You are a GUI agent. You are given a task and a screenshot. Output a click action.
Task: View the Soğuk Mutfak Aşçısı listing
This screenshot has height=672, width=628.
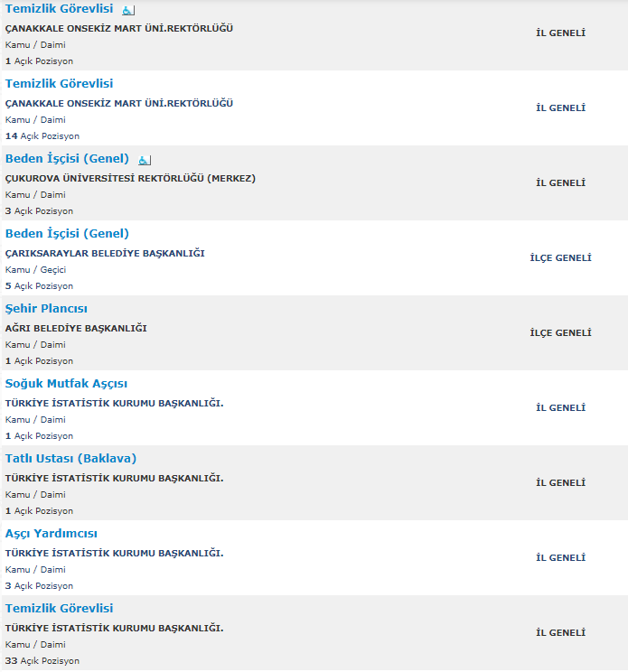click(66, 384)
